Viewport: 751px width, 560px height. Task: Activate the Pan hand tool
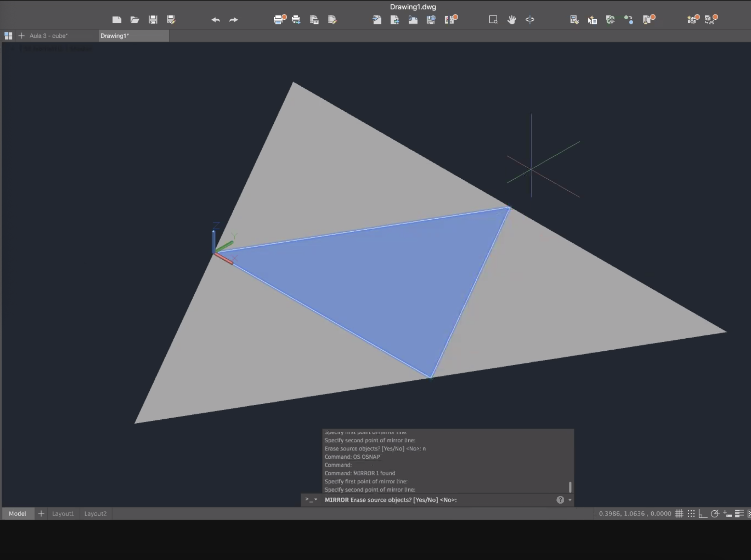(511, 20)
